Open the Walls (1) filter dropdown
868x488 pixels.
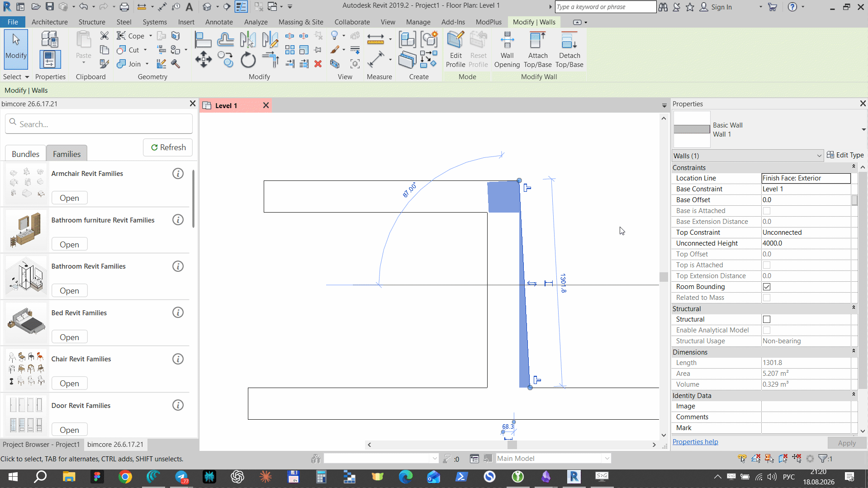pos(748,156)
